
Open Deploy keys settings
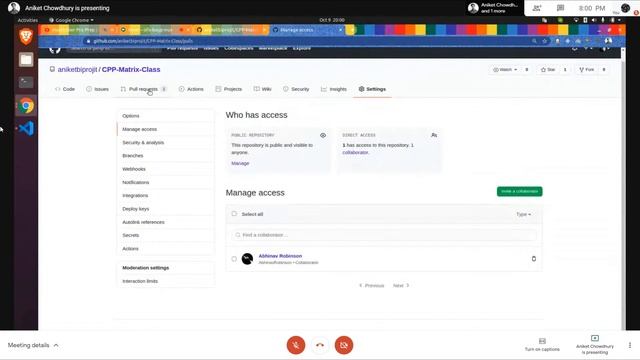click(166, 209)
